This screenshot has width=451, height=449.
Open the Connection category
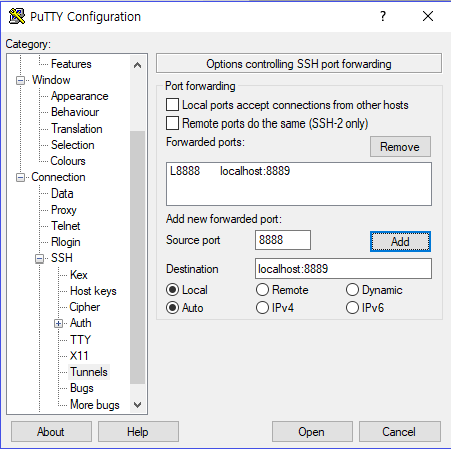(x=58, y=177)
